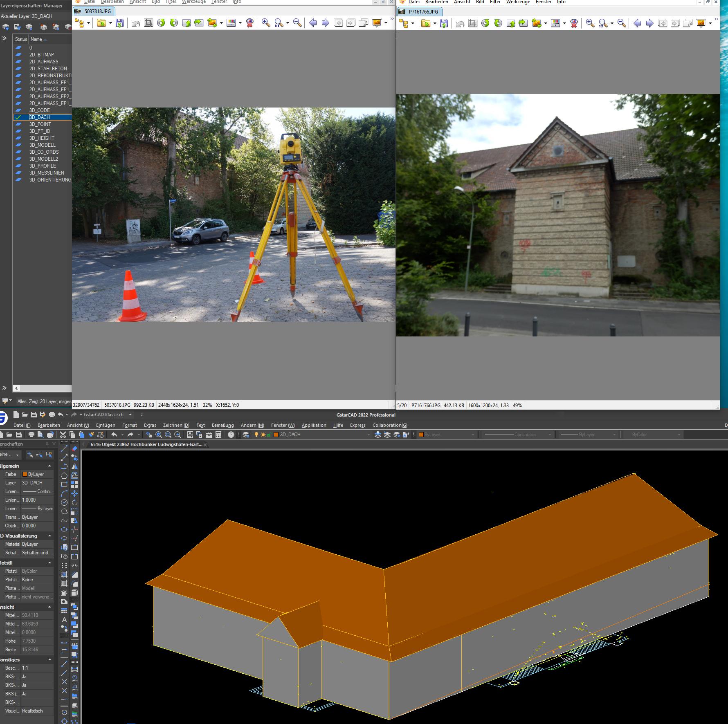Image resolution: width=728 pixels, height=724 pixels.
Task: Click the orange Farbe ByLayer color swatch
Action: 25,474
